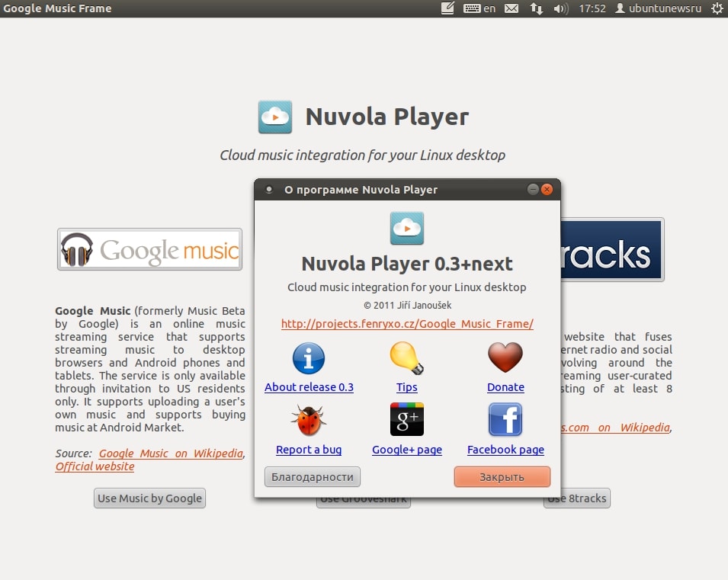
Task: Open the keyboard layout en indicator
Action: tap(479, 8)
